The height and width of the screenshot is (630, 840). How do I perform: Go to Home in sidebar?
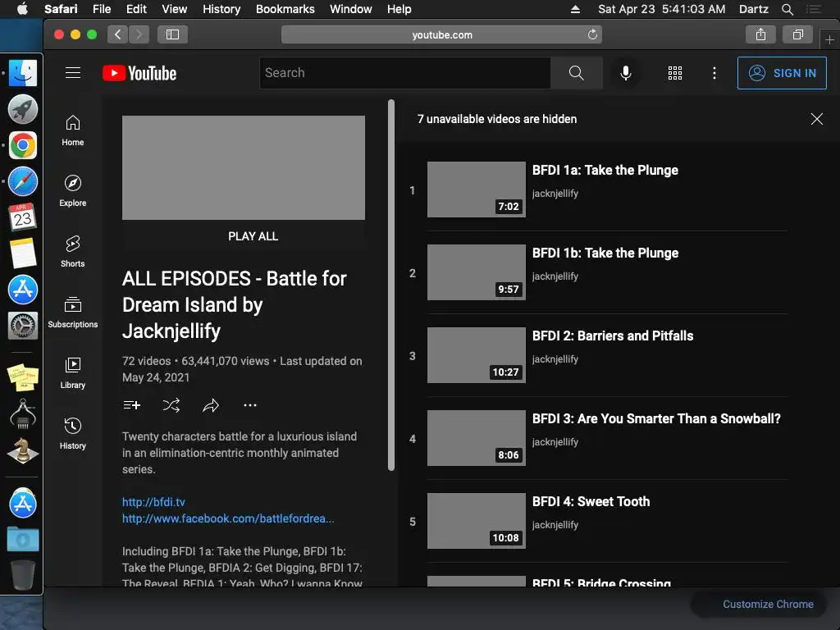tap(73, 130)
